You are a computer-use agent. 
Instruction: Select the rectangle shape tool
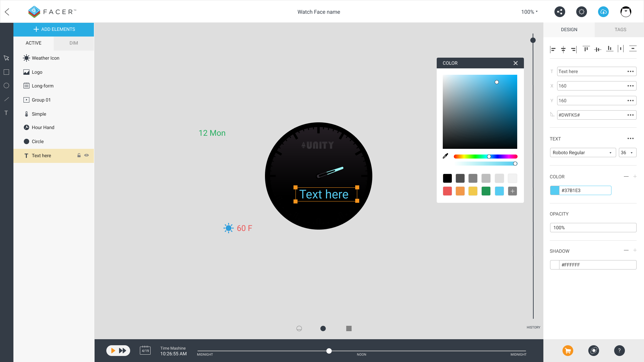pos(6,72)
